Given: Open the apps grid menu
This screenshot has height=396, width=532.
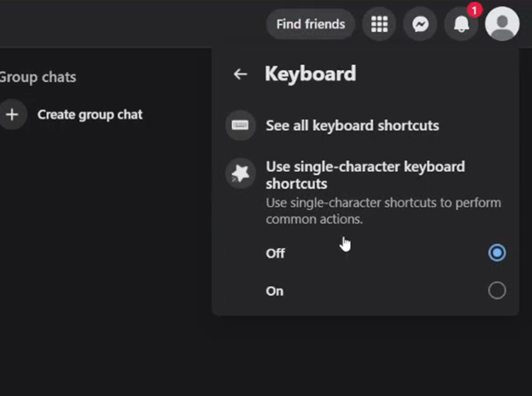Looking at the screenshot, I should tap(379, 24).
